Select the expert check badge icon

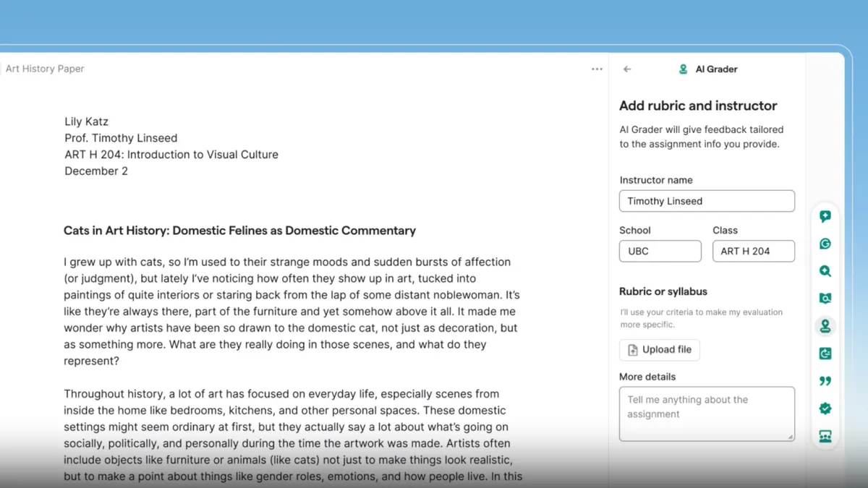[x=825, y=408]
